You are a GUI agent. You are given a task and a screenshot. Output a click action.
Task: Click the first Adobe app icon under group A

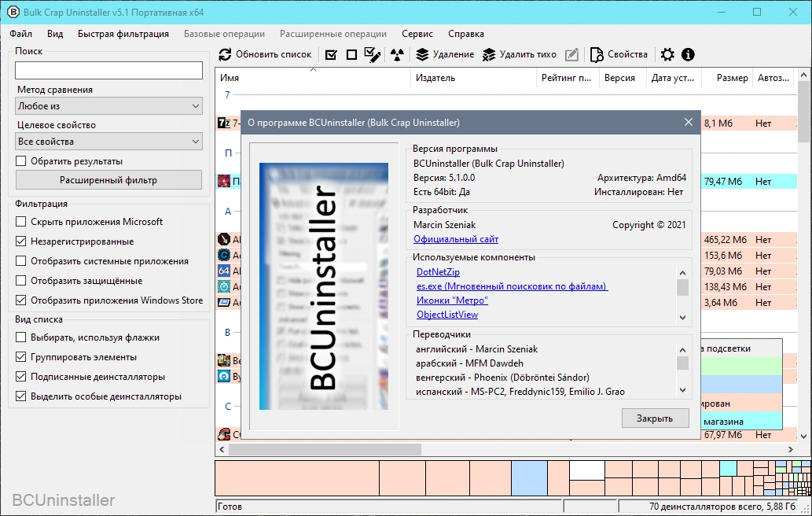(x=224, y=239)
